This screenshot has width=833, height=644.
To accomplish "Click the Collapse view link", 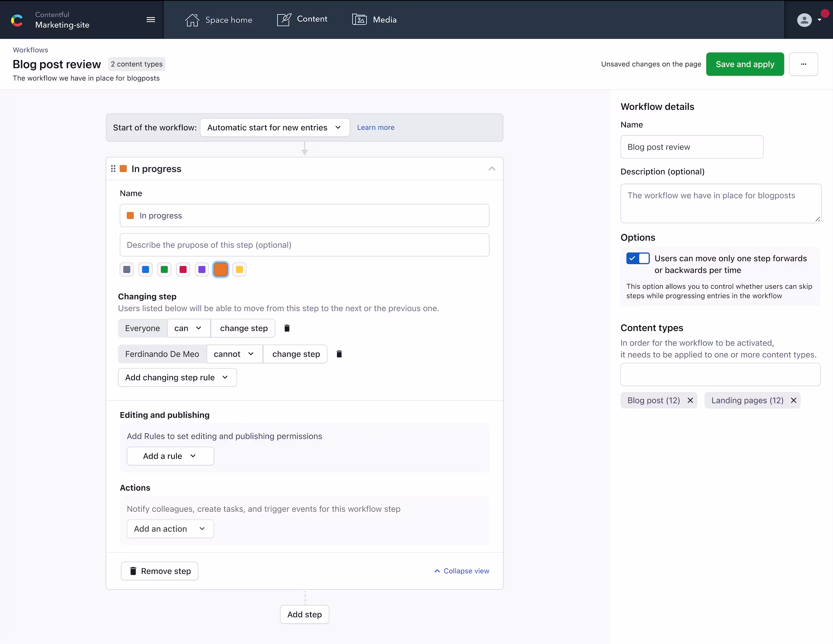I will pos(462,571).
